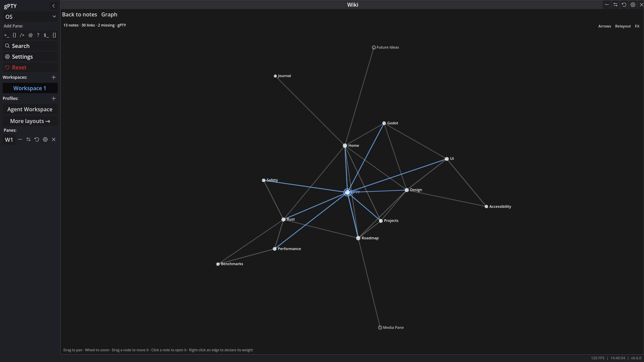Open the Design note node
The width and height of the screenshot is (644, 362).
[x=407, y=190]
